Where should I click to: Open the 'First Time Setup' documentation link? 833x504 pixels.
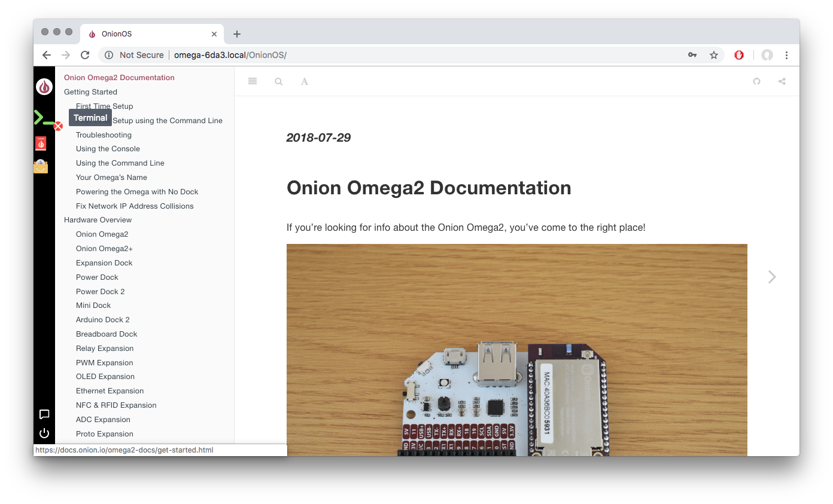tap(104, 106)
